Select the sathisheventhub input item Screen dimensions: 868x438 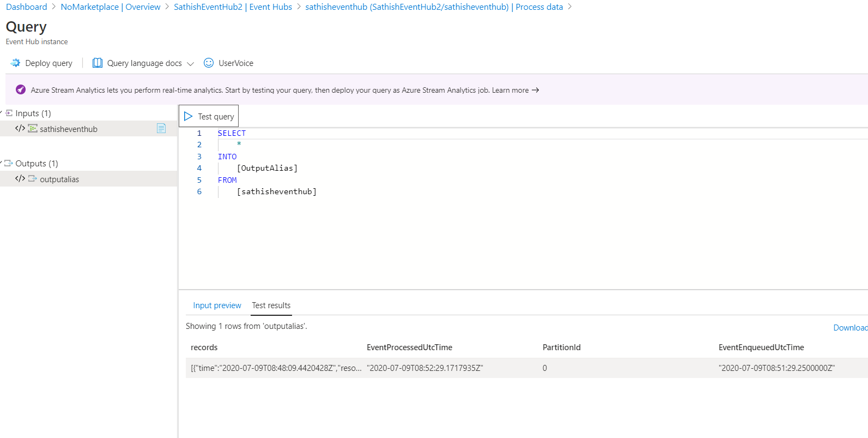[88, 129]
